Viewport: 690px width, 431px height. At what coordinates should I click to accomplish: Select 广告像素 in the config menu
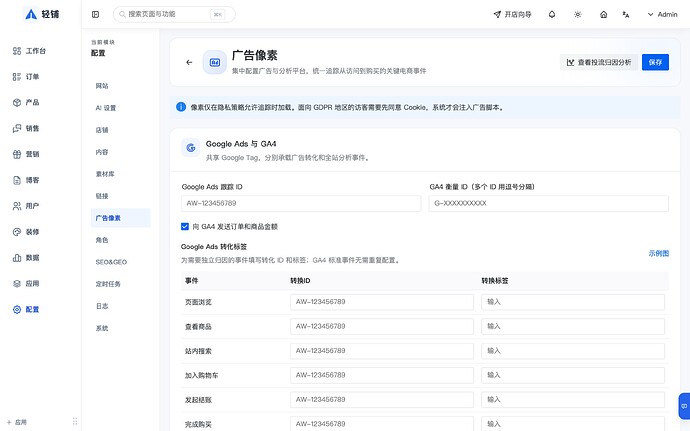(121, 218)
